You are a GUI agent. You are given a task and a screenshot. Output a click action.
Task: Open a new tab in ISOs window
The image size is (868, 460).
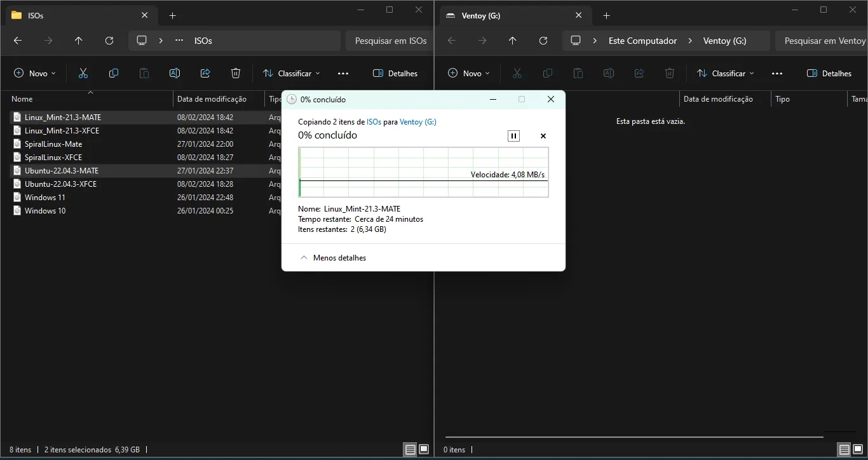click(x=172, y=15)
